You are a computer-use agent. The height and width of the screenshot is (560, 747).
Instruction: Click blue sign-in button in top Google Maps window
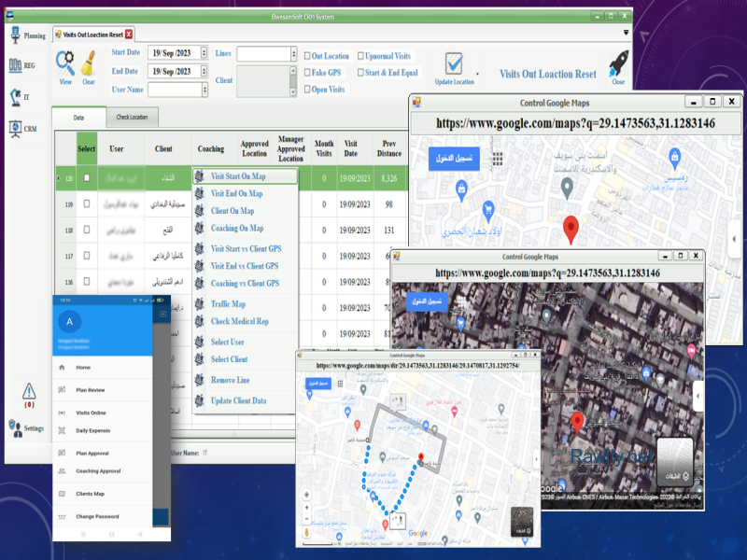(454, 159)
